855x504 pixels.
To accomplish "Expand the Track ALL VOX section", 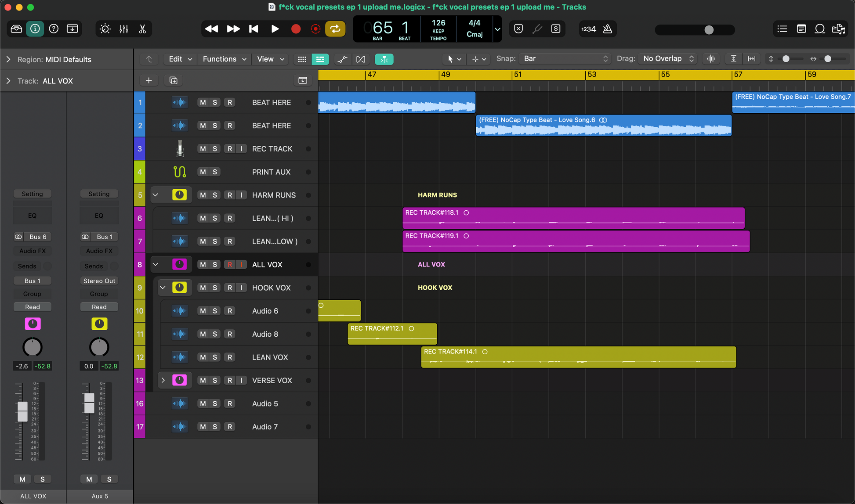I will point(8,81).
